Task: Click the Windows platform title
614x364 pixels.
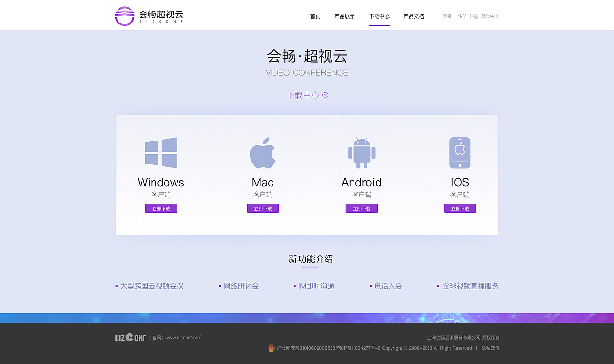Action: click(161, 182)
